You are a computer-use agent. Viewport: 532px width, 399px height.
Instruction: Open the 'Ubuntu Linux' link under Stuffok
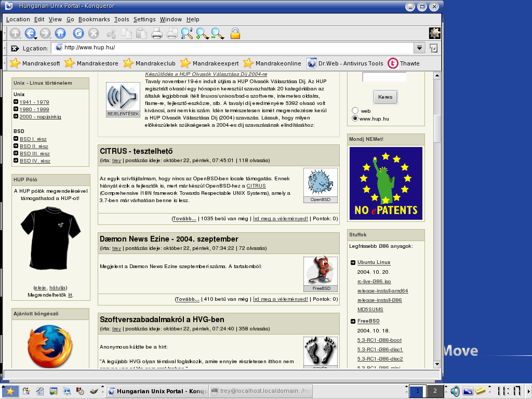(374, 262)
